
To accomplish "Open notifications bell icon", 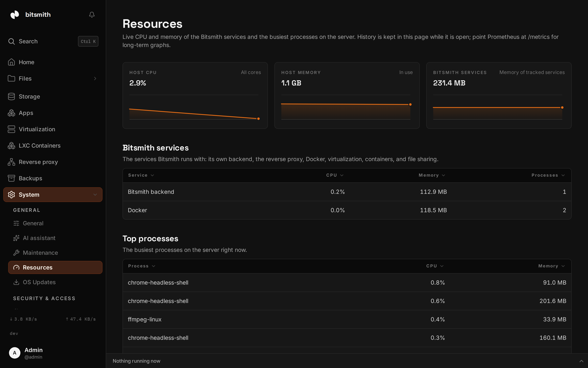I will (92, 15).
